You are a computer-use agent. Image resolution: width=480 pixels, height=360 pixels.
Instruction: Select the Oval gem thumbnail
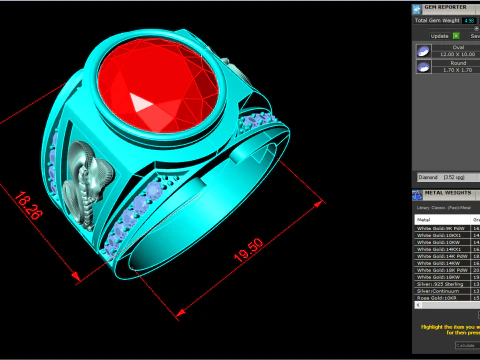pos(423,51)
